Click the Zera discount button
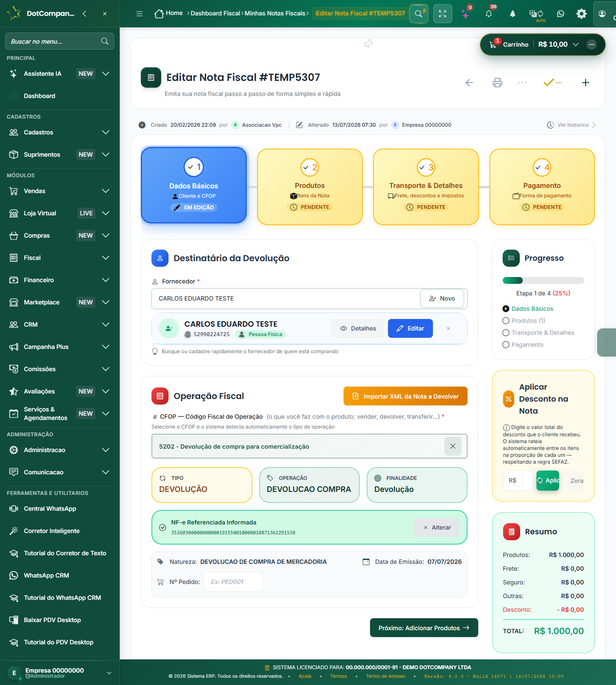The height and width of the screenshot is (685, 616). click(x=574, y=480)
